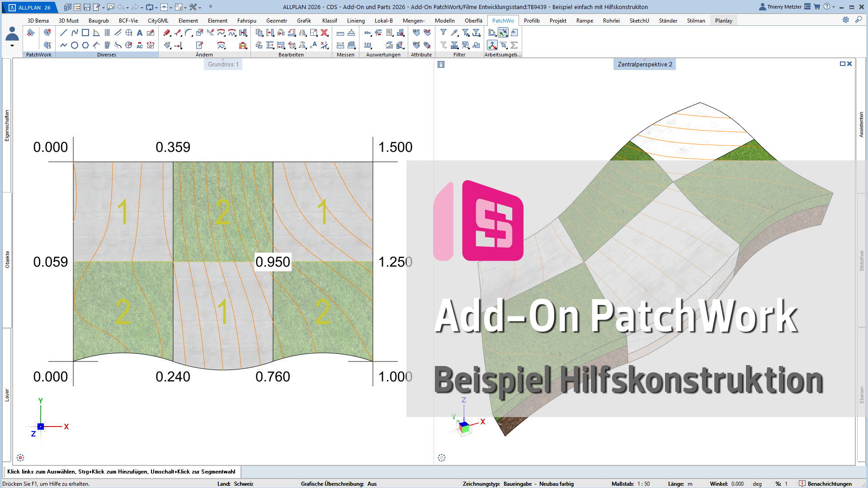Click the funnel Filter icon

(443, 33)
